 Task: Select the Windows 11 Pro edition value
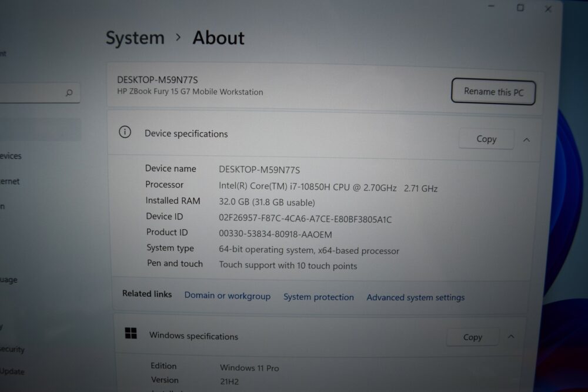pos(249,368)
